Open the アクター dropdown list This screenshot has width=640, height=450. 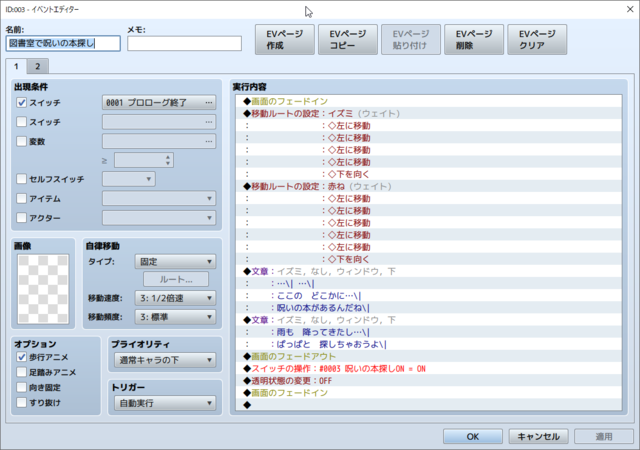coord(159,218)
